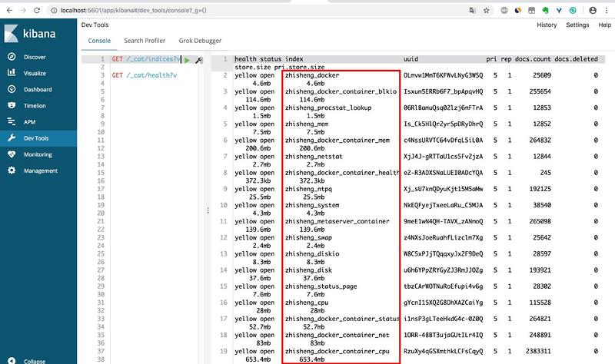615x364 pixels.
Task: Open the Dashboard sidebar icon
Action: tap(12, 89)
